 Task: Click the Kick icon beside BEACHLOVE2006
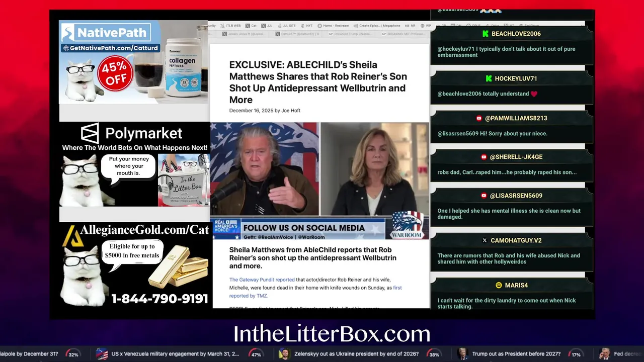tap(486, 34)
